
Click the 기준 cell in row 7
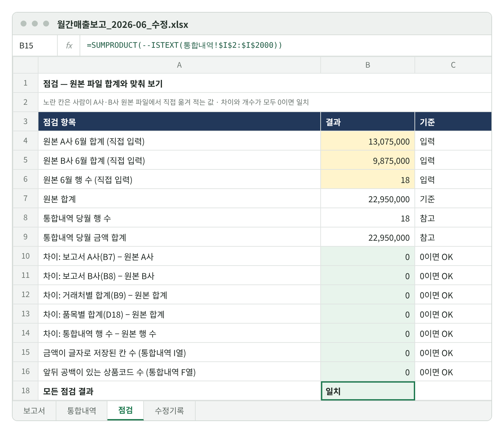[453, 199]
